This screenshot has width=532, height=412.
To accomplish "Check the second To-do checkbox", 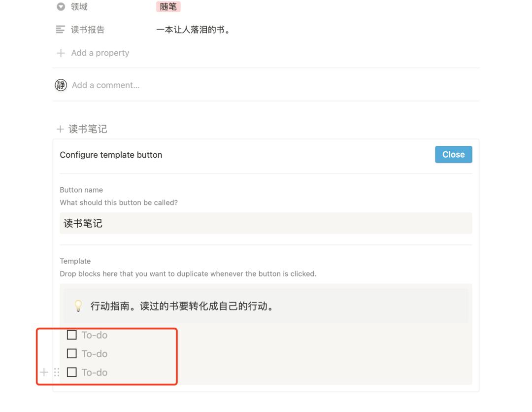I will [x=71, y=353].
